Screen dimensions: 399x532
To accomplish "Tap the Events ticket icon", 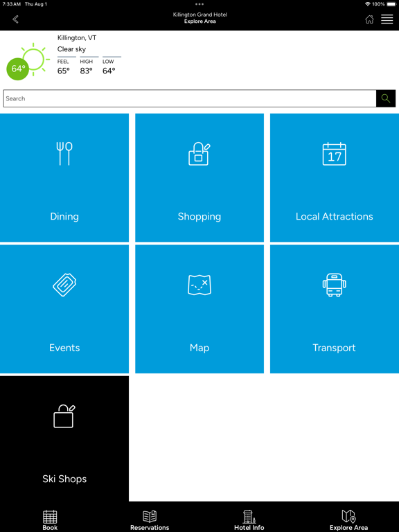I will tap(64, 285).
